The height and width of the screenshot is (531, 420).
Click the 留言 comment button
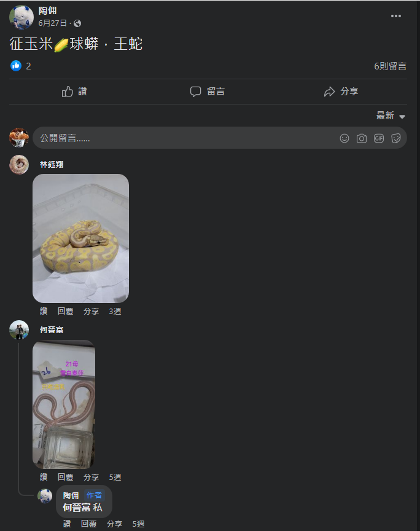208,92
